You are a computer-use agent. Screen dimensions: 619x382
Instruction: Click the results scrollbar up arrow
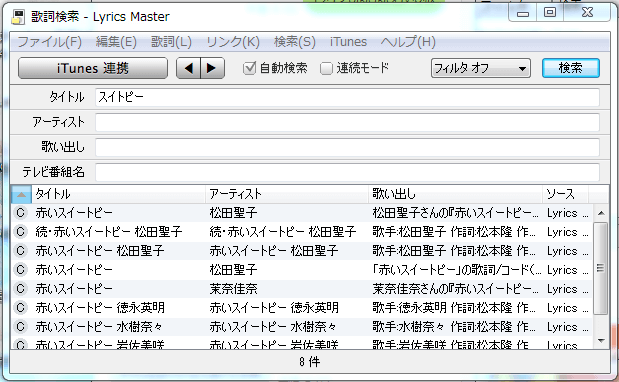[x=601, y=213]
